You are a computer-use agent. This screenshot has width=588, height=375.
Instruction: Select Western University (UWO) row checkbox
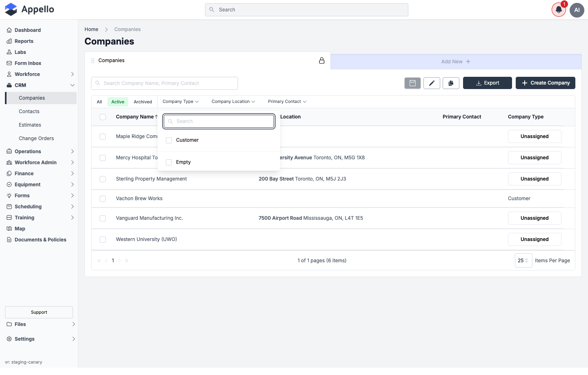pos(102,239)
